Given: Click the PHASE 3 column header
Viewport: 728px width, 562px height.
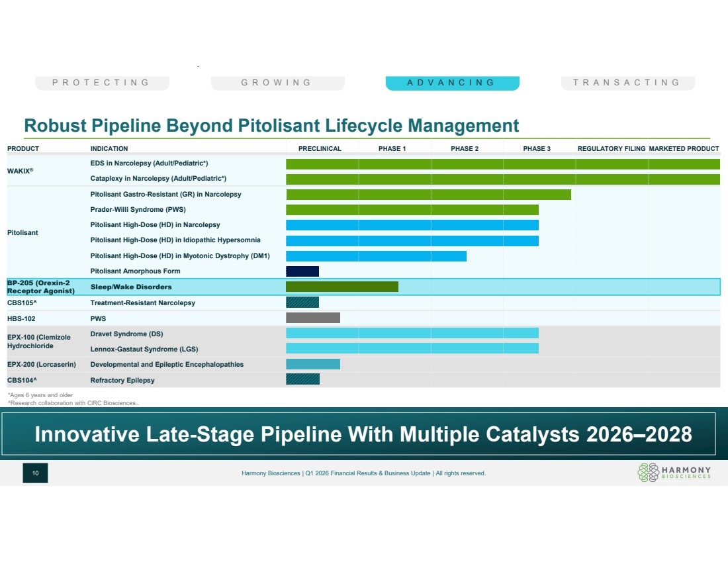Looking at the screenshot, I should pos(537,149).
